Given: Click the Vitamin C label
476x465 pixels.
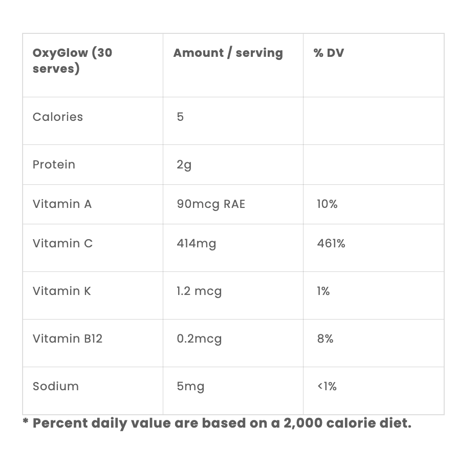Looking at the screenshot, I should [x=62, y=244].
